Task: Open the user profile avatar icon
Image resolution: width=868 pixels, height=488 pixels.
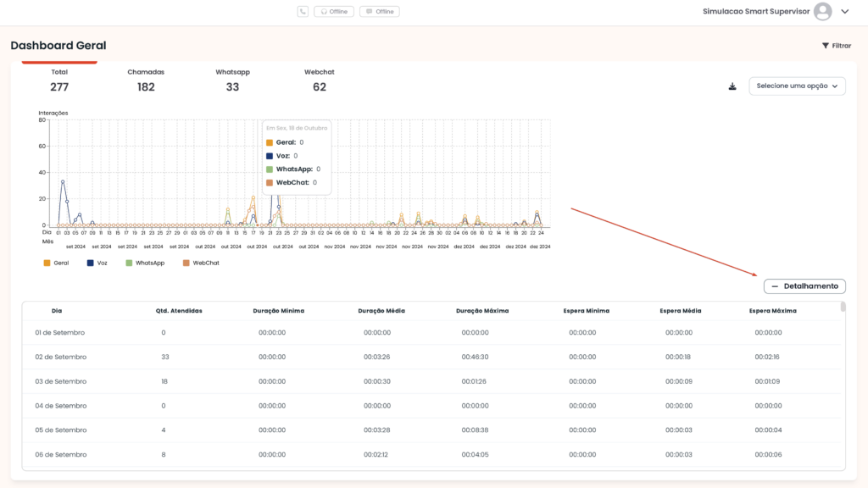Action: tap(821, 11)
